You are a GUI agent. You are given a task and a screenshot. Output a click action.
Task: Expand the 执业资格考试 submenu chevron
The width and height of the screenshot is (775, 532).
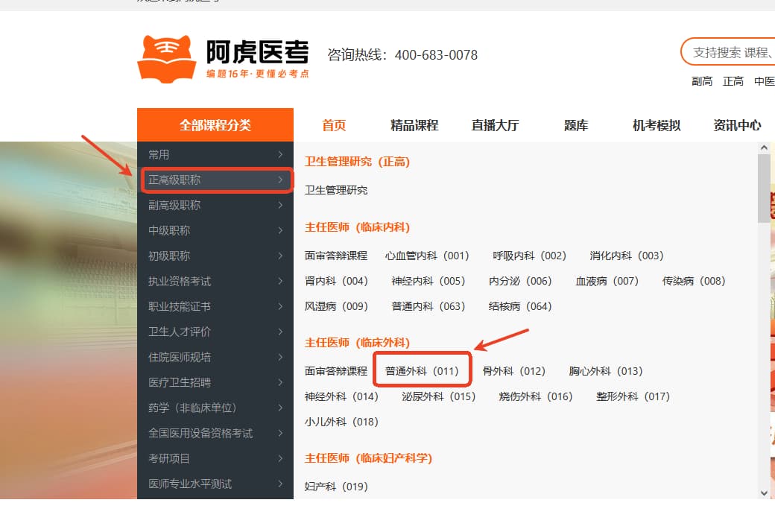point(280,281)
